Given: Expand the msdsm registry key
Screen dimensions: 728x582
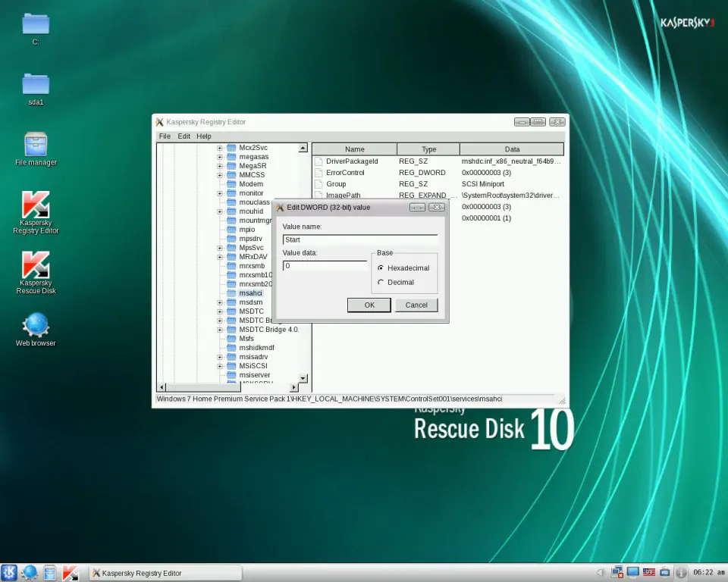Looking at the screenshot, I should click(220, 302).
